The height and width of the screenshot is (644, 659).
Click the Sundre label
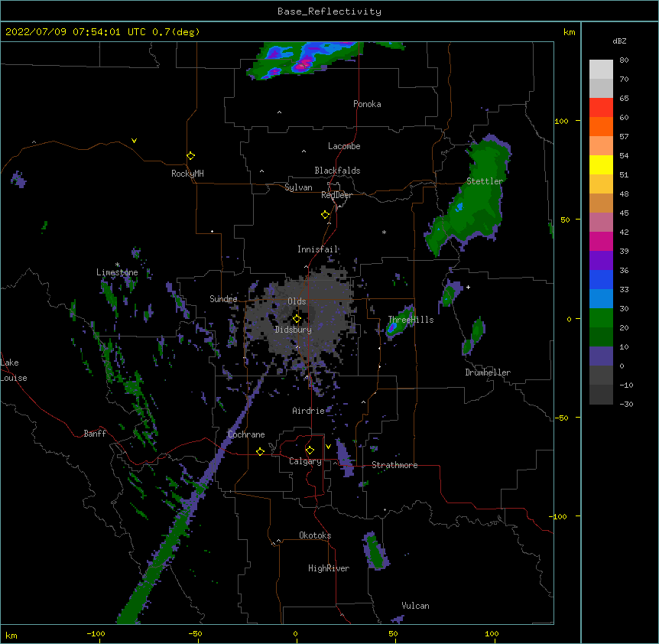(x=223, y=299)
